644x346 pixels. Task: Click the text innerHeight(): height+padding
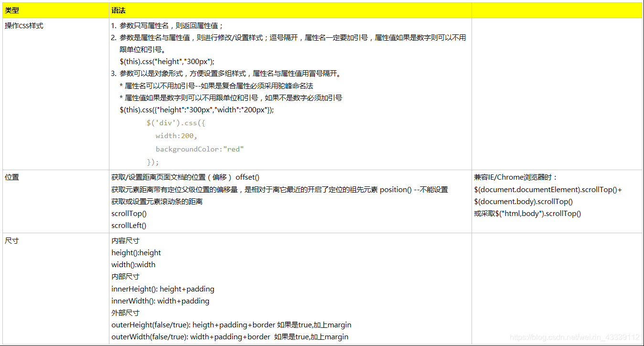[163, 289]
